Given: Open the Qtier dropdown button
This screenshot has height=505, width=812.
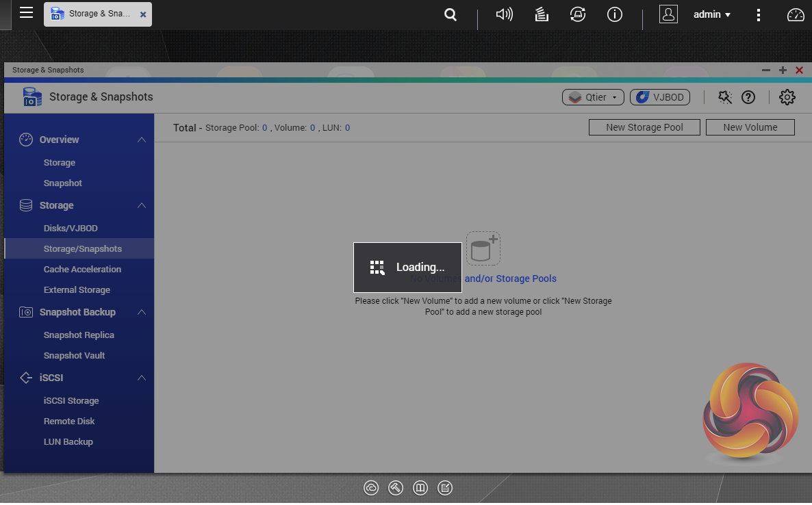Looking at the screenshot, I should [593, 97].
